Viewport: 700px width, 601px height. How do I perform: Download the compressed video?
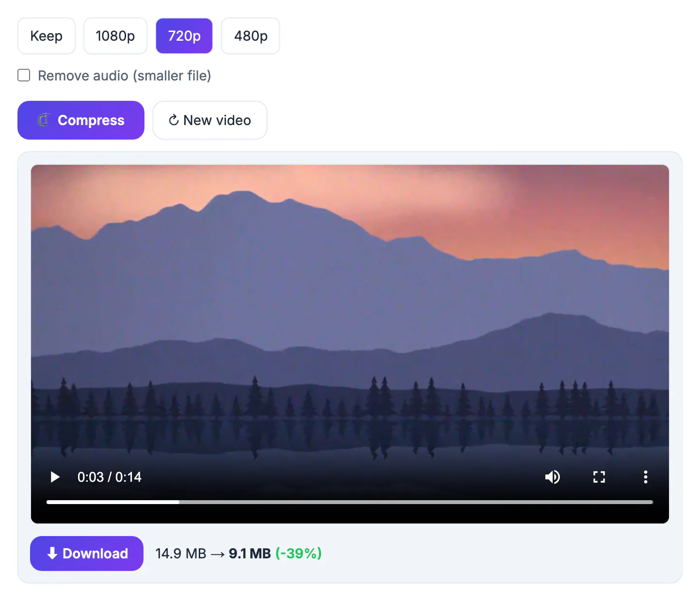(87, 554)
